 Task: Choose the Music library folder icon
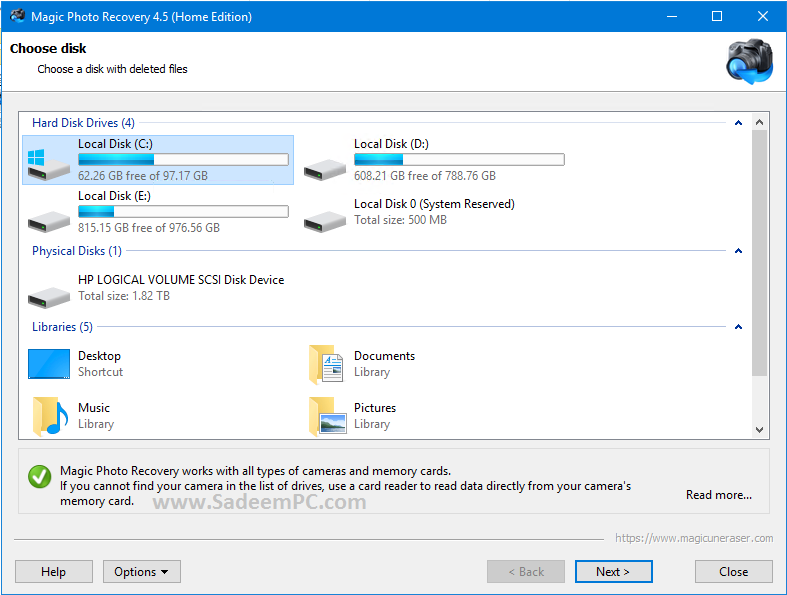50,416
